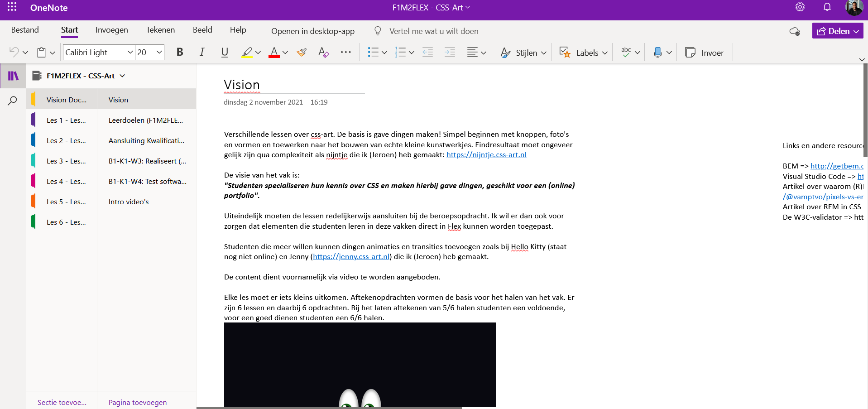This screenshot has height=409, width=868.
Task: Open the settings gear icon
Action: (x=800, y=7)
